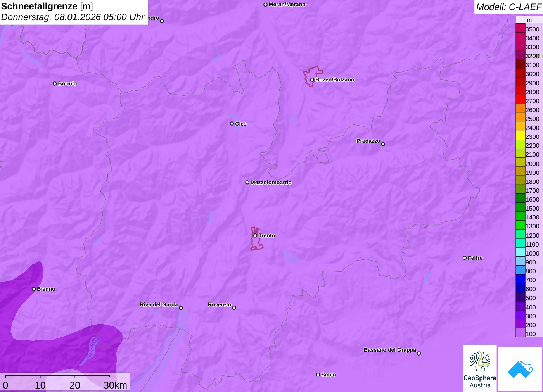Click the 2700 m red legend swatch

[521, 100]
